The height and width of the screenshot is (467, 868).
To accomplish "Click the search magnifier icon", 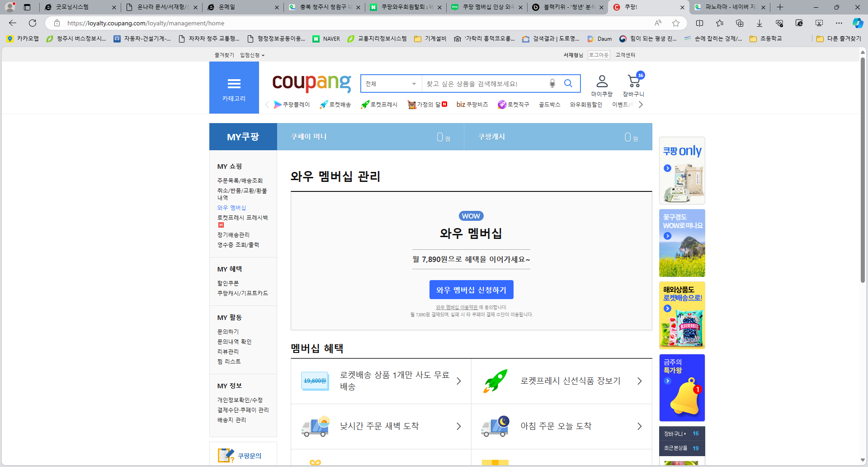I will click(x=568, y=83).
